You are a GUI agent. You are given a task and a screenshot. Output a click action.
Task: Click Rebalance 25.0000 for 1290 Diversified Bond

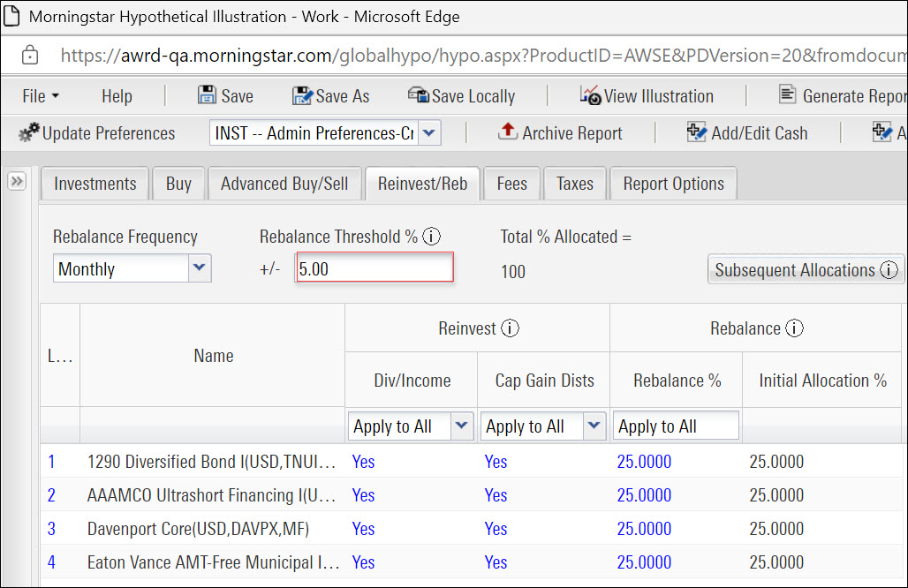point(644,461)
